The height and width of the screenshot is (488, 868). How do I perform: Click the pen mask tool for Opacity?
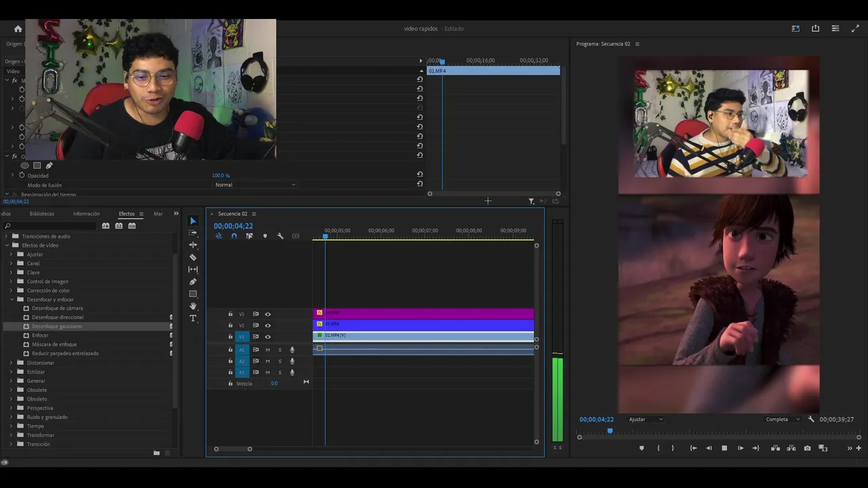[49, 165]
